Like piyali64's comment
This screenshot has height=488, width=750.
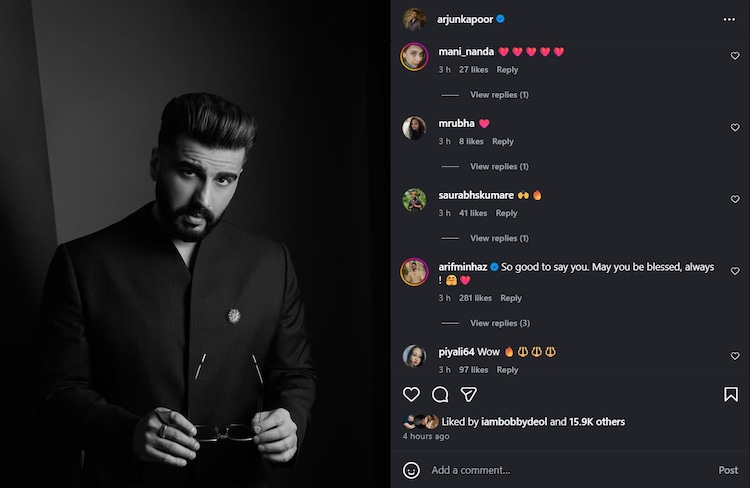[x=735, y=356]
